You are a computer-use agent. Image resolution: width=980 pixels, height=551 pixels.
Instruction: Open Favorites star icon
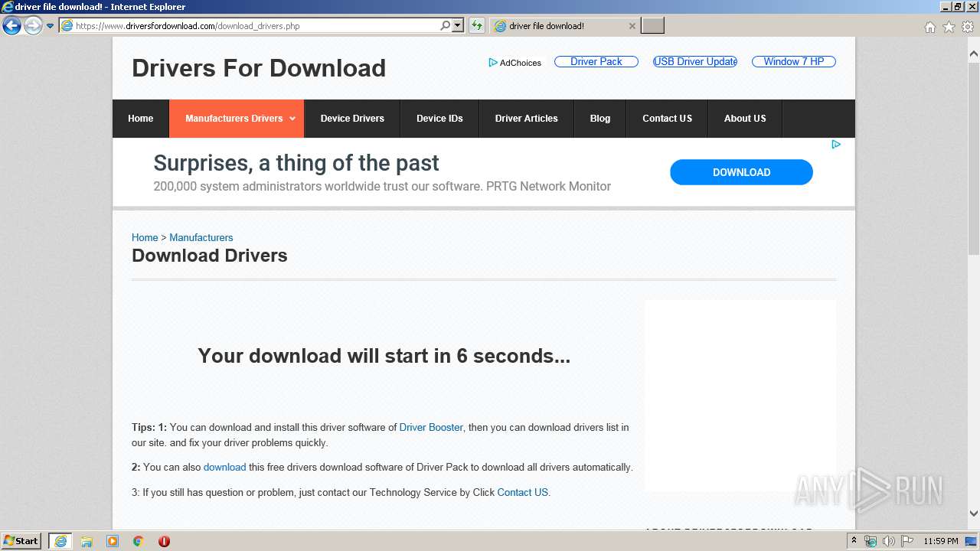point(949,27)
